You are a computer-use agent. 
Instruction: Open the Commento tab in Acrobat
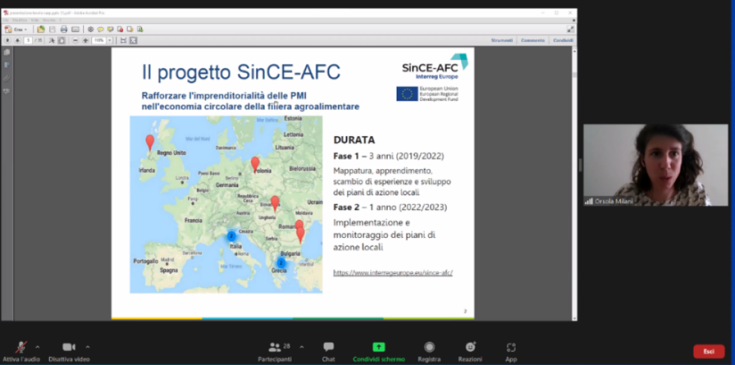pyautogui.click(x=532, y=40)
